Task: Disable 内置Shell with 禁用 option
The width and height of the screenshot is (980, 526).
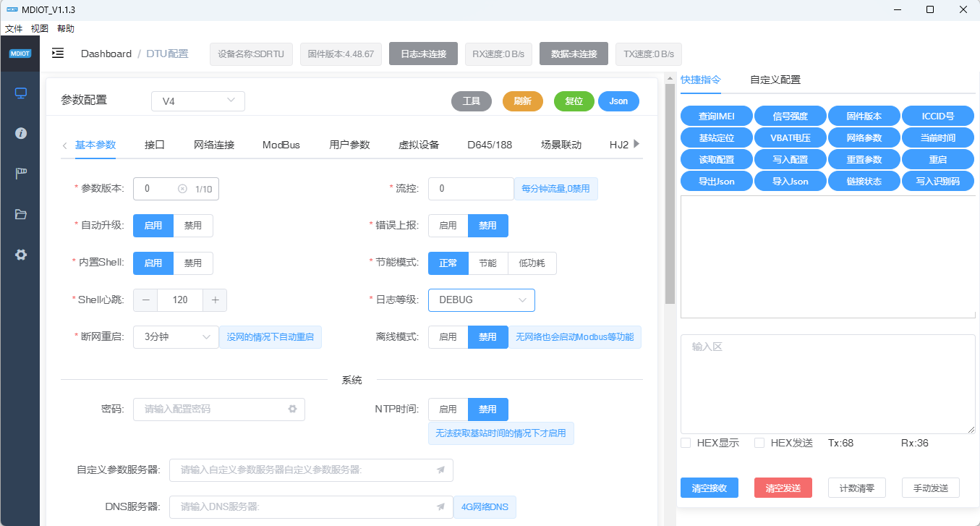Action: [193, 263]
